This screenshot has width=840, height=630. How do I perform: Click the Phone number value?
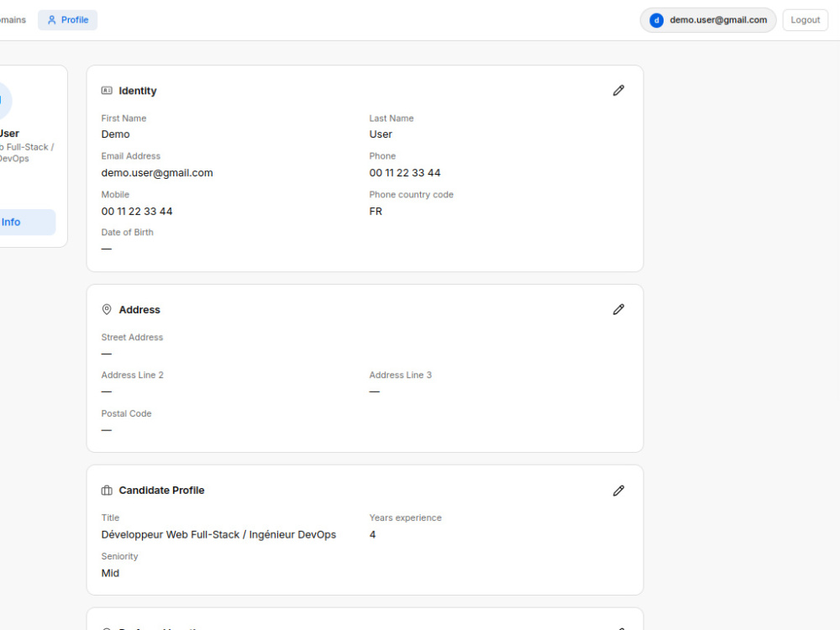(405, 173)
